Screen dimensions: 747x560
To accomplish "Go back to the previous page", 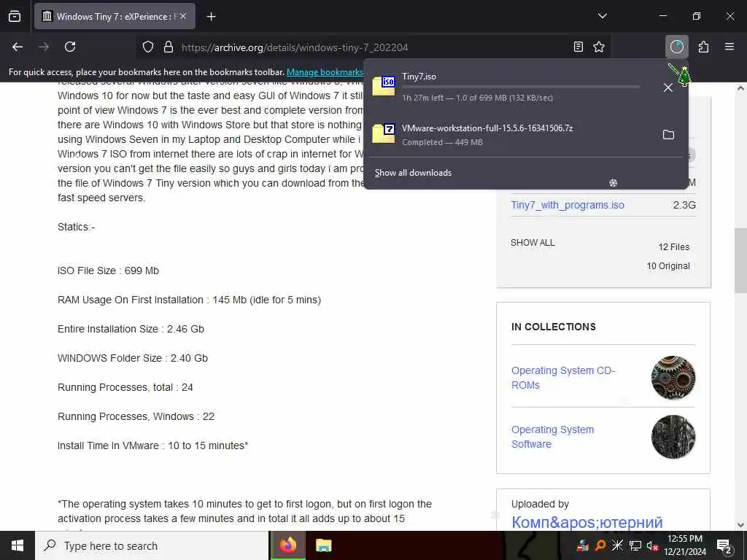I will (x=18, y=47).
